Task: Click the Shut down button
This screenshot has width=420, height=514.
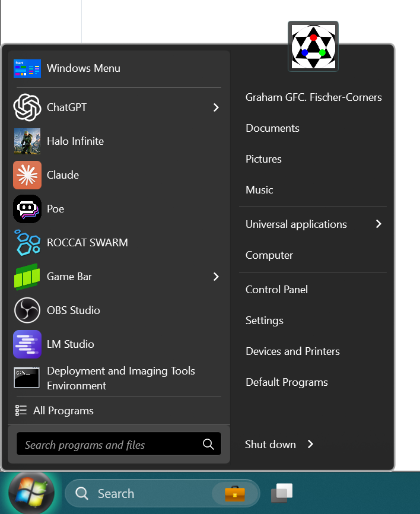Action: [x=270, y=444]
